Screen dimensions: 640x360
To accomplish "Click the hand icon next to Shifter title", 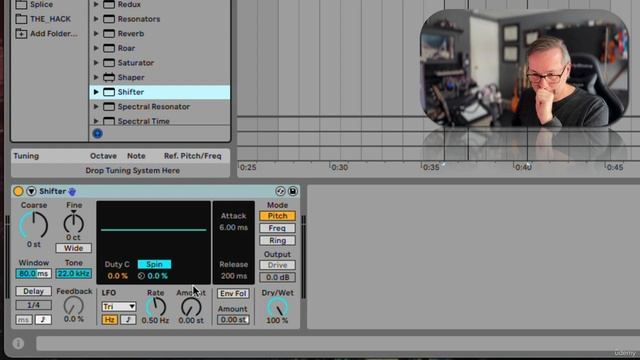I will click(72, 191).
